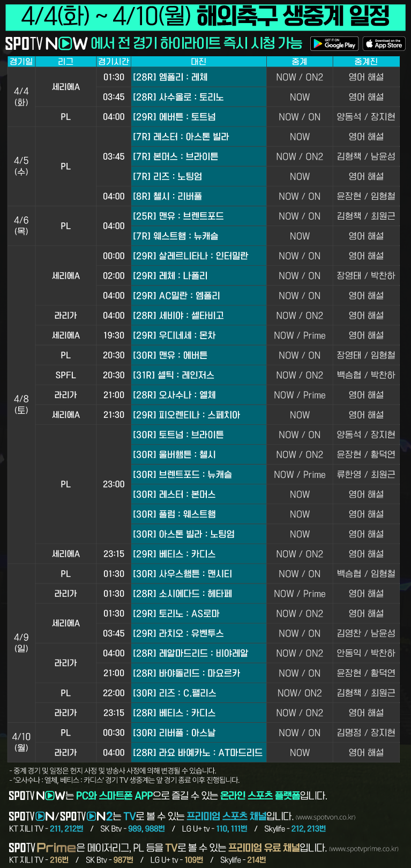Select the 경기일 column header
This screenshot has width=411, height=868.
(21, 62)
